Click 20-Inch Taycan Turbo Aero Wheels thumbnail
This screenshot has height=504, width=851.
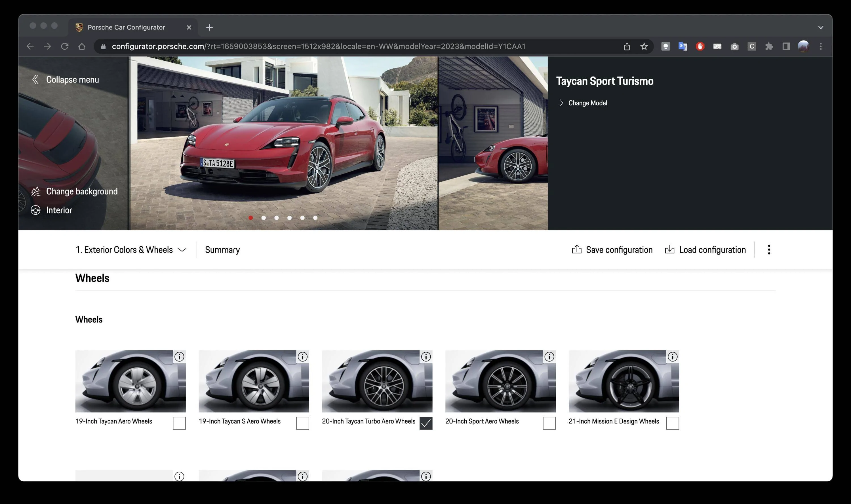[x=377, y=381]
